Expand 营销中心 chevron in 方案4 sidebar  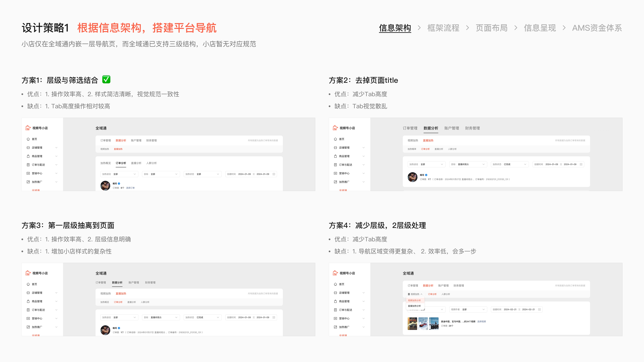363,318
